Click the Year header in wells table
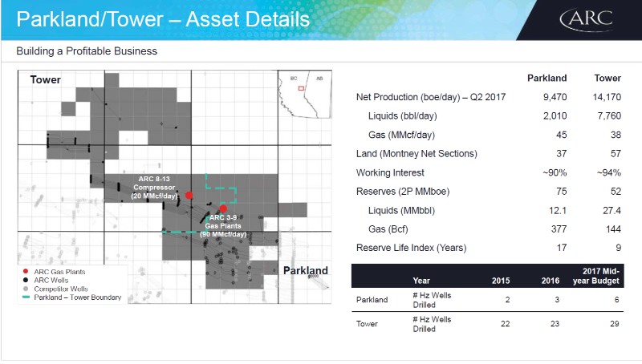This screenshot has height=364, width=642. 421,281
